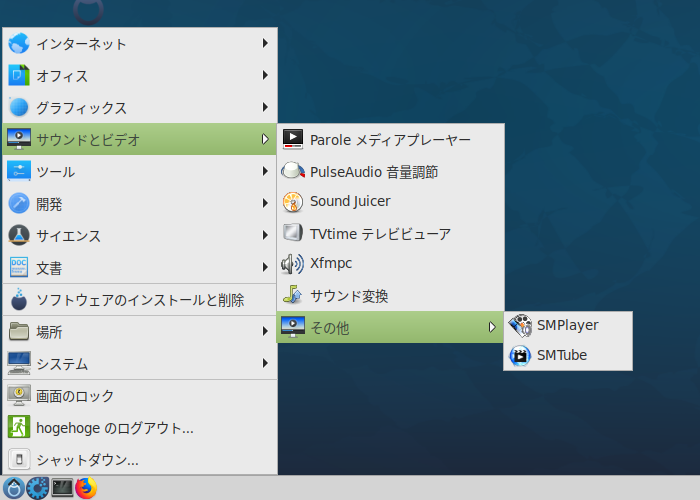Click the SMPlayer film reel icon
700x500 pixels.
(520, 325)
